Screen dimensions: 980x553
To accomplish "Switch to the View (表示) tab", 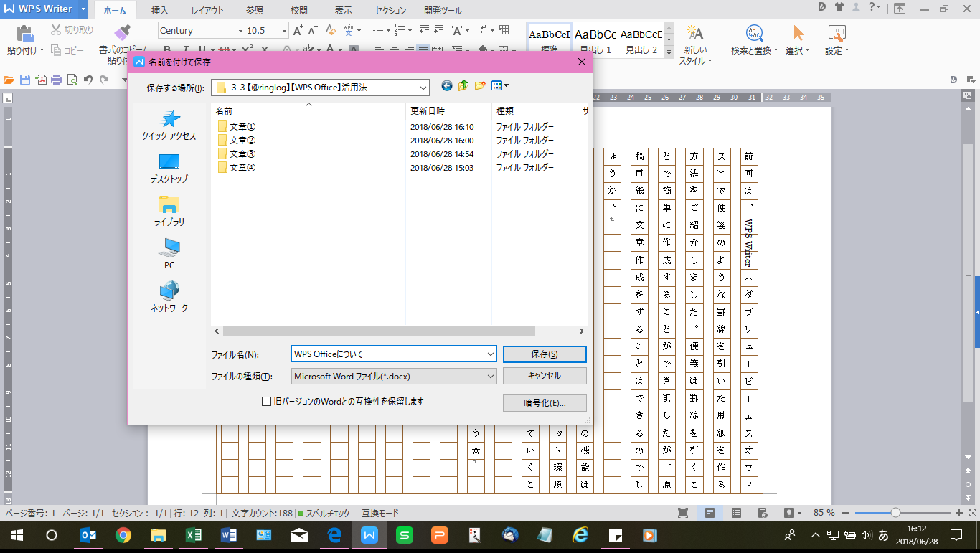I will [x=344, y=11].
